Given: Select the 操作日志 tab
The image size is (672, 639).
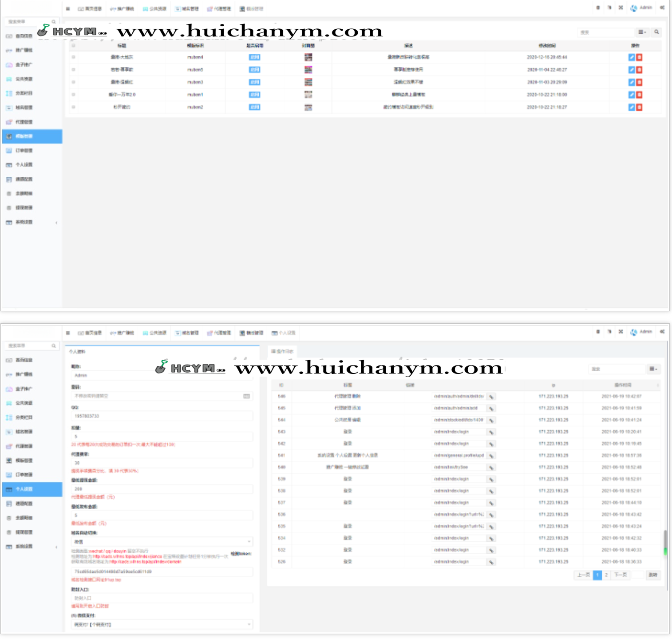Looking at the screenshot, I should (x=282, y=351).
